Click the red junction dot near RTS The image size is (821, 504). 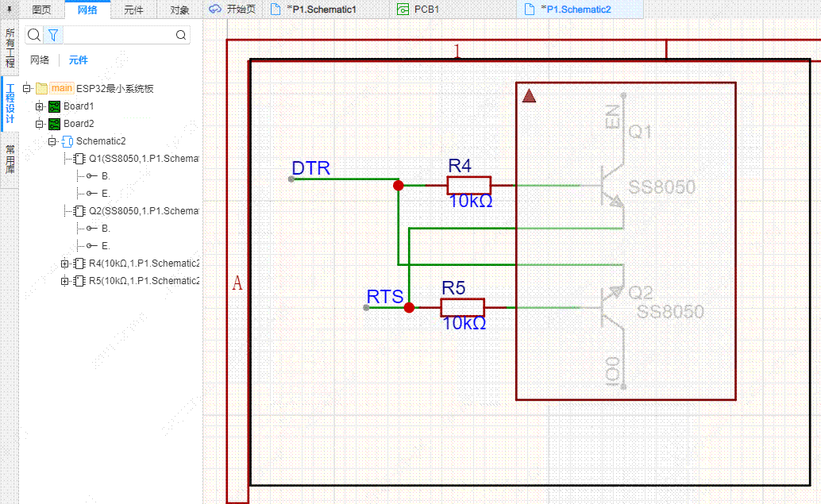[x=409, y=307]
